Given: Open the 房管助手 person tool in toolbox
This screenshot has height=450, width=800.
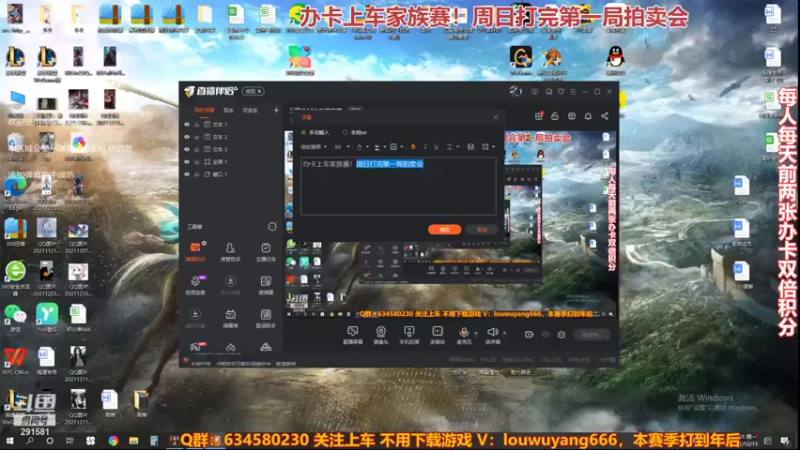Looking at the screenshot, I should pos(230,252).
